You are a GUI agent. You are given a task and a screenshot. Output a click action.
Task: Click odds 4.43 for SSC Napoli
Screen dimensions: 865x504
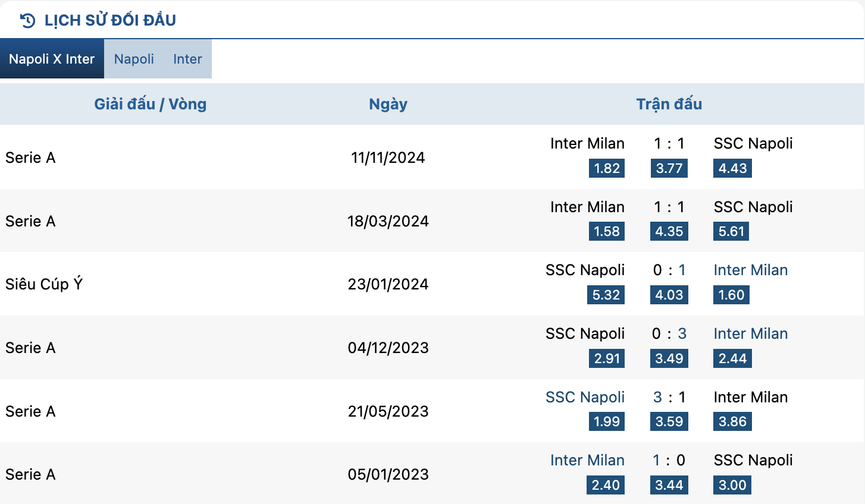click(x=732, y=168)
